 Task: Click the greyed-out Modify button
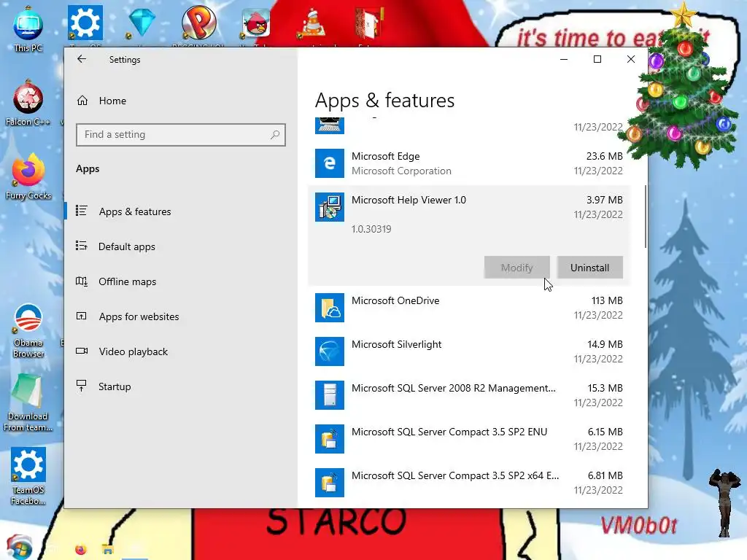(x=517, y=268)
